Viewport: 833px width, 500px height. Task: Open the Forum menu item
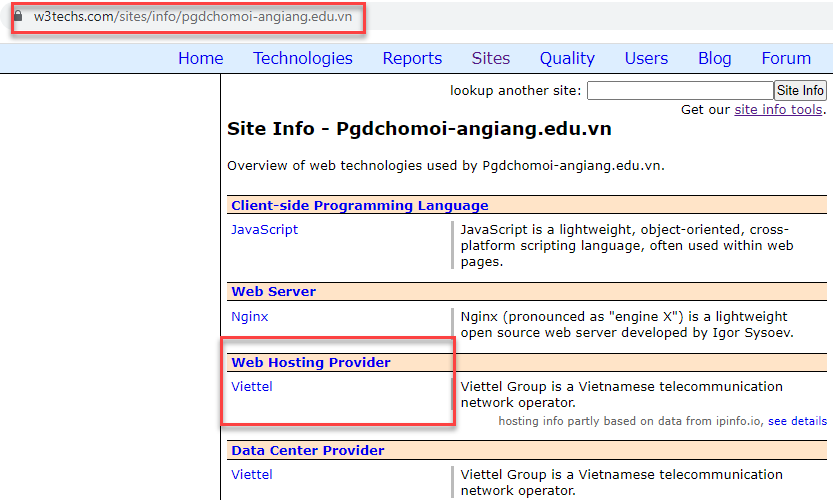coord(786,58)
